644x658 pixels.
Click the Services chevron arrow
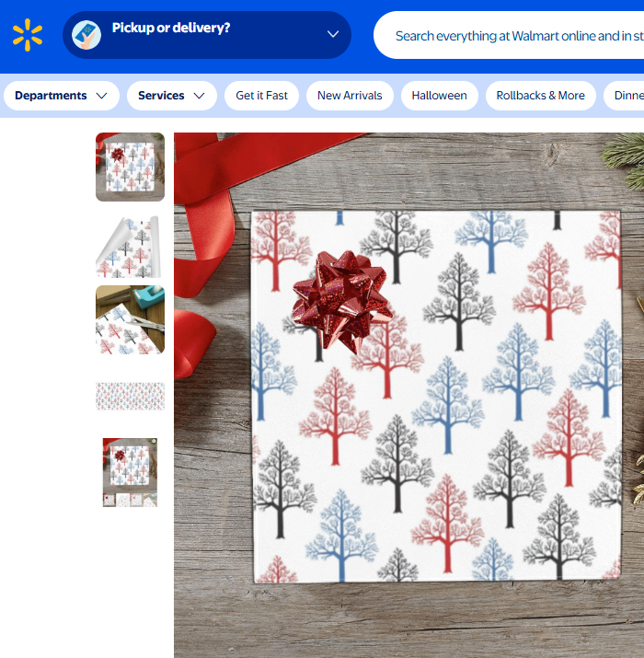point(199,96)
